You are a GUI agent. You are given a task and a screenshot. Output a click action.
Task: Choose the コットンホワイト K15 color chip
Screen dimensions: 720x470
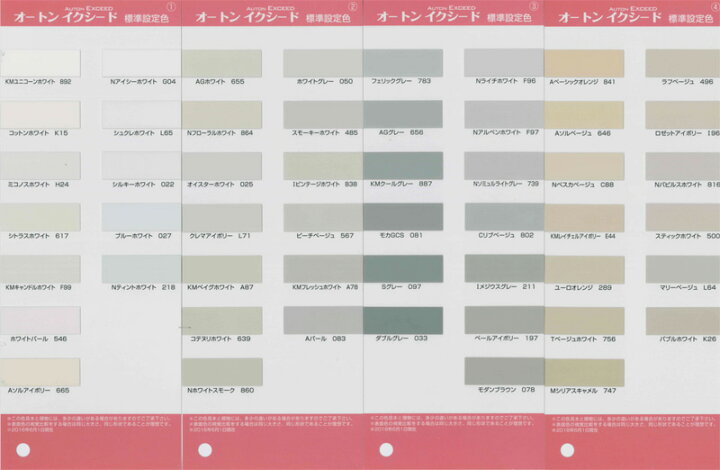[x=40, y=115]
